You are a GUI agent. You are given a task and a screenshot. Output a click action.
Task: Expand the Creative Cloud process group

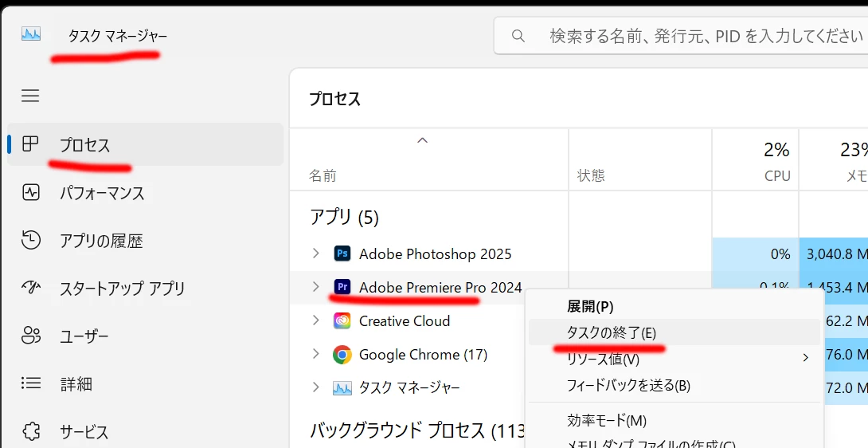click(x=316, y=320)
